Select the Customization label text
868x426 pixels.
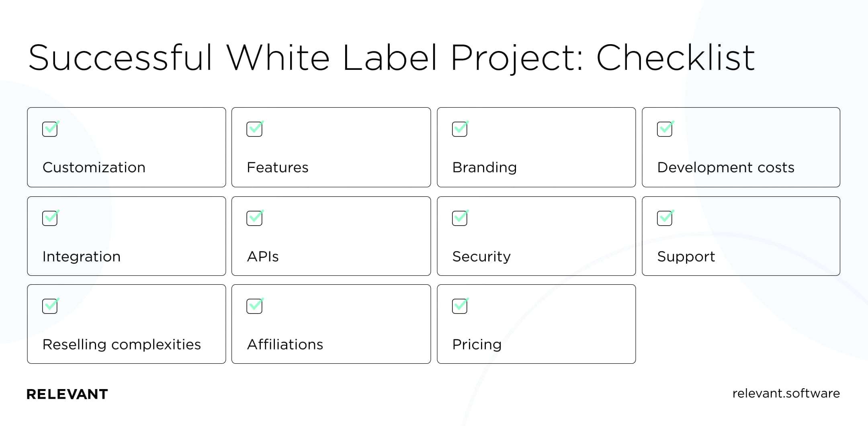point(94,167)
